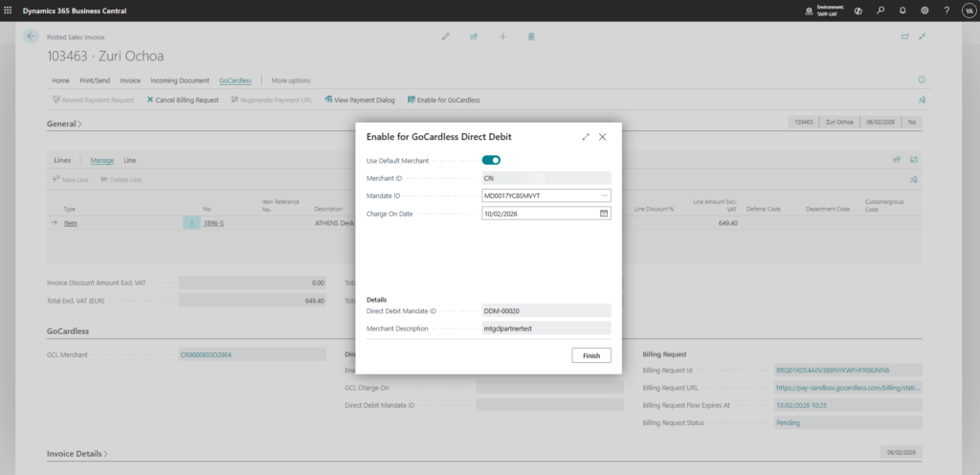Toggle Use Default Merchant switch
The image size is (980, 475).
(491, 160)
